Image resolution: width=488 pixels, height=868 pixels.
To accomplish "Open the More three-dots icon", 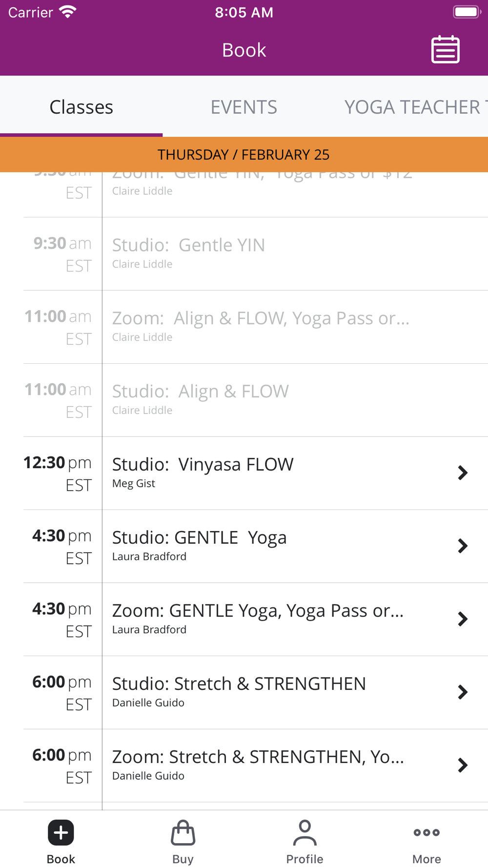I will coord(427,832).
